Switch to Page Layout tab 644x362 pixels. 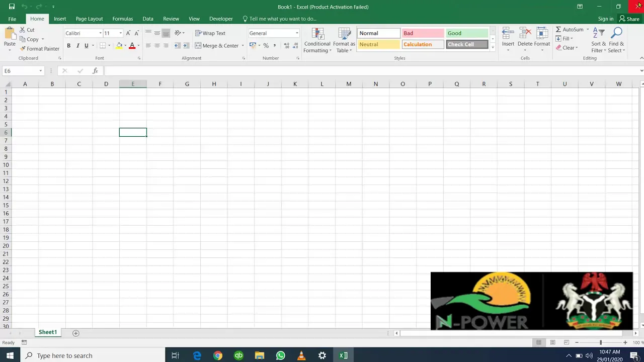pyautogui.click(x=89, y=19)
